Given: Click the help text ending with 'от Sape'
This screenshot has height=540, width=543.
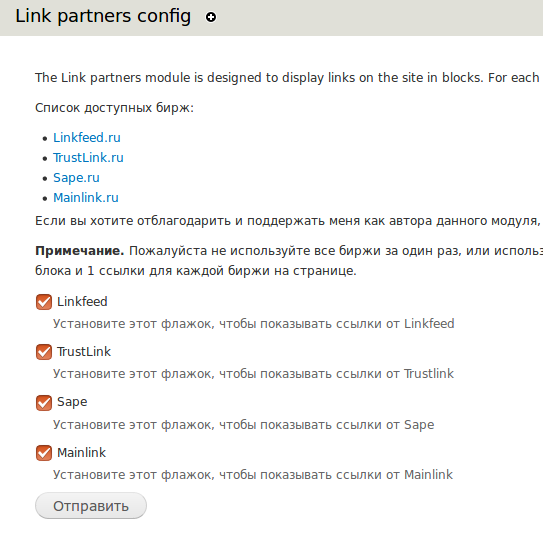Looking at the screenshot, I should tap(243, 425).
